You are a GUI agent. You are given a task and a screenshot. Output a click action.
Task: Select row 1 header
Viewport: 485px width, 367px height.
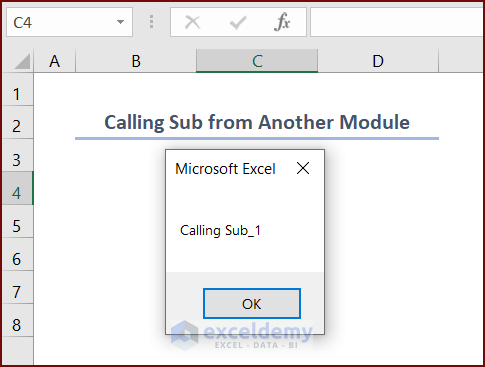pos(17,90)
